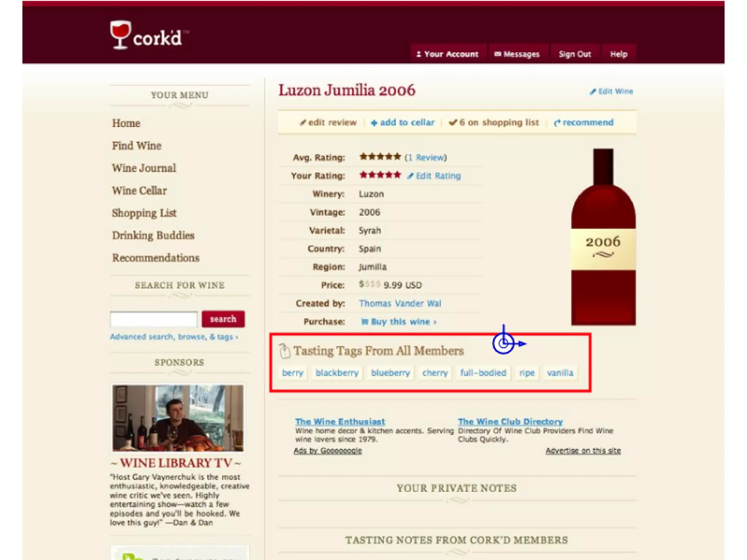Open Wine Cellar in Your Menu

139,190
